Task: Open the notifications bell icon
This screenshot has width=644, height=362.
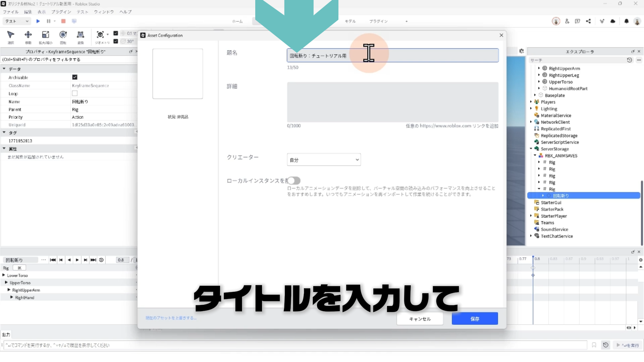Action: (x=626, y=21)
